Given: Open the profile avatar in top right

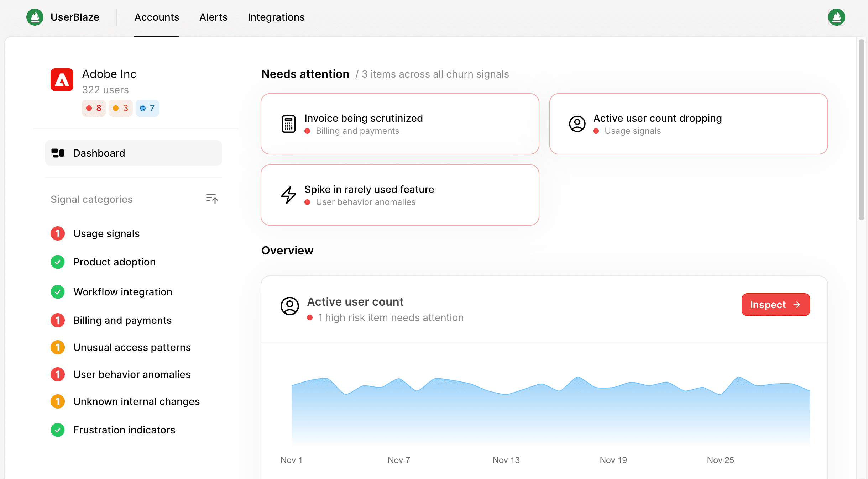Looking at the screenshot, I should click(x=836, y=17).
